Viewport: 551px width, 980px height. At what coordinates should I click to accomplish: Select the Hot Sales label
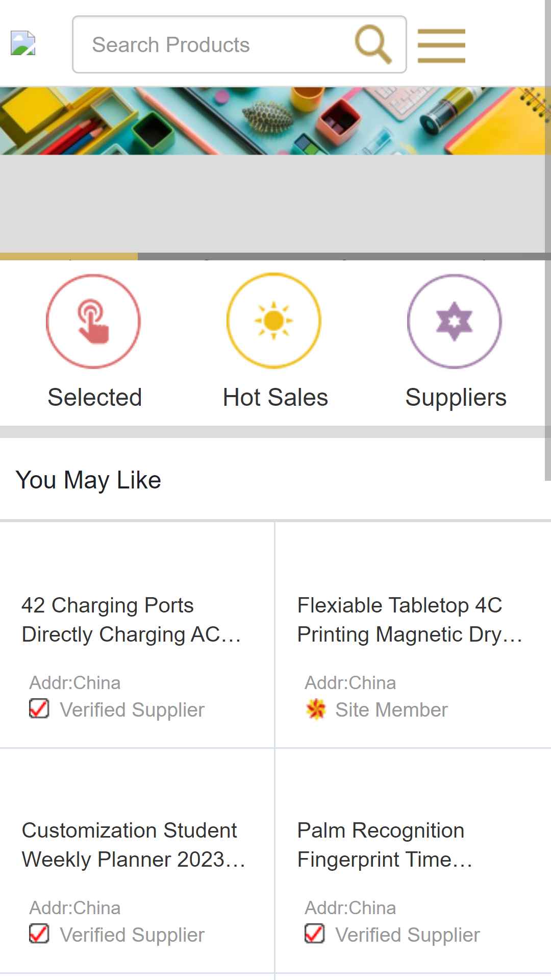click(275, 397)
